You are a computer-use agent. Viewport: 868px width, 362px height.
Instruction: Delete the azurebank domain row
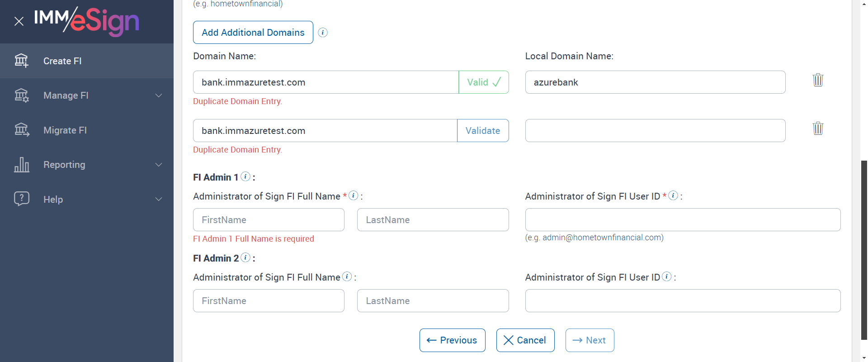818,80
